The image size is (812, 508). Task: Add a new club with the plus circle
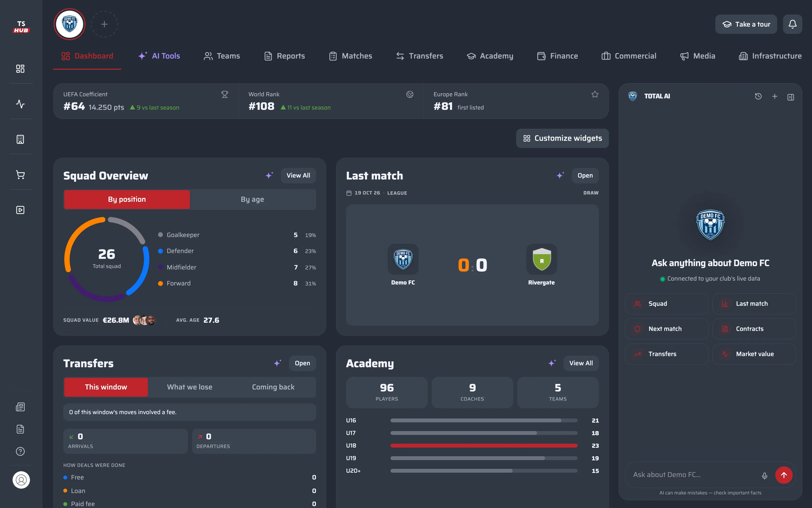(104, 24)
